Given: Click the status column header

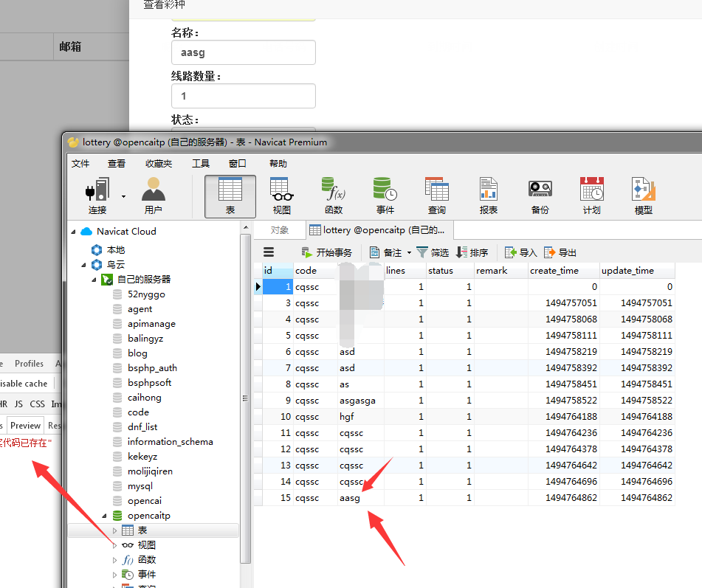Looking at the screenshot, I should pos(450,270).
